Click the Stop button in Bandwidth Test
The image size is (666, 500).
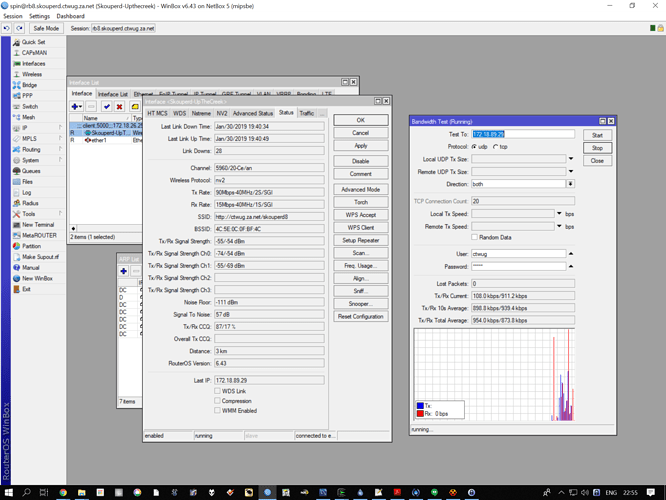(x=597, y=148)
